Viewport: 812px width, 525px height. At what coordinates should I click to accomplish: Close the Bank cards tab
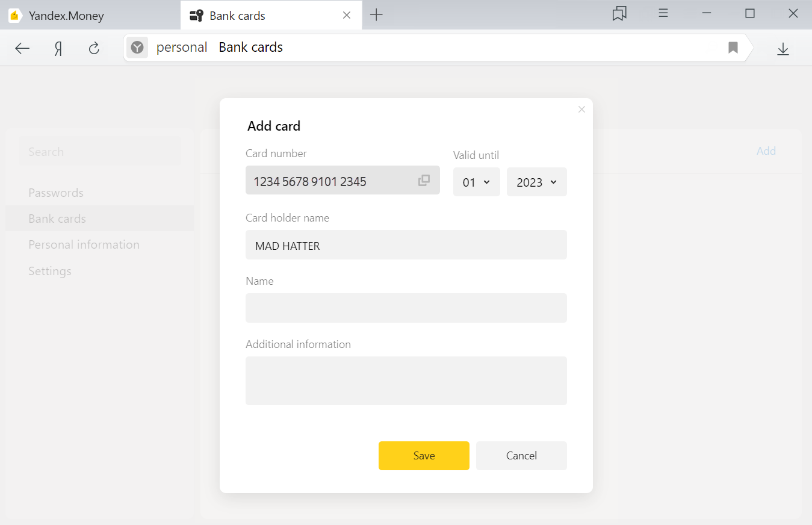click(x=347, y=15)
